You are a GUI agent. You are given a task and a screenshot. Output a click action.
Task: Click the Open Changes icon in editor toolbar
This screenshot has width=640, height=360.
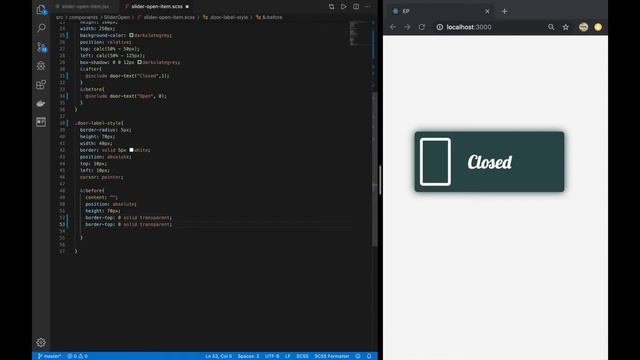click(331, 7)
